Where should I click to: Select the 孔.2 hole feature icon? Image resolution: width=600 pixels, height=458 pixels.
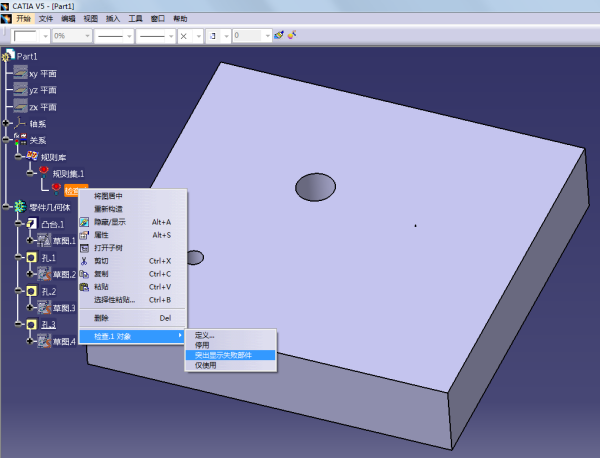coord(32,291)
